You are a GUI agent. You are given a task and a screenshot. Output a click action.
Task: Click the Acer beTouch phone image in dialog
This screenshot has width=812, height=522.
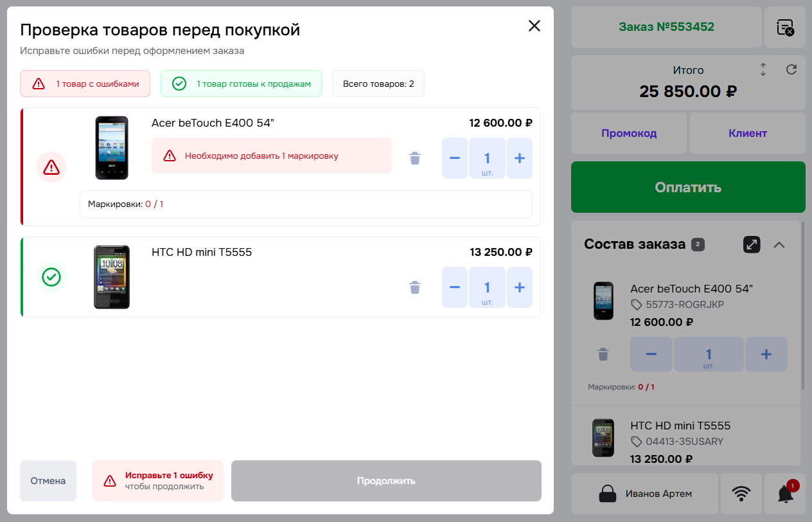[x=112, y=148]
